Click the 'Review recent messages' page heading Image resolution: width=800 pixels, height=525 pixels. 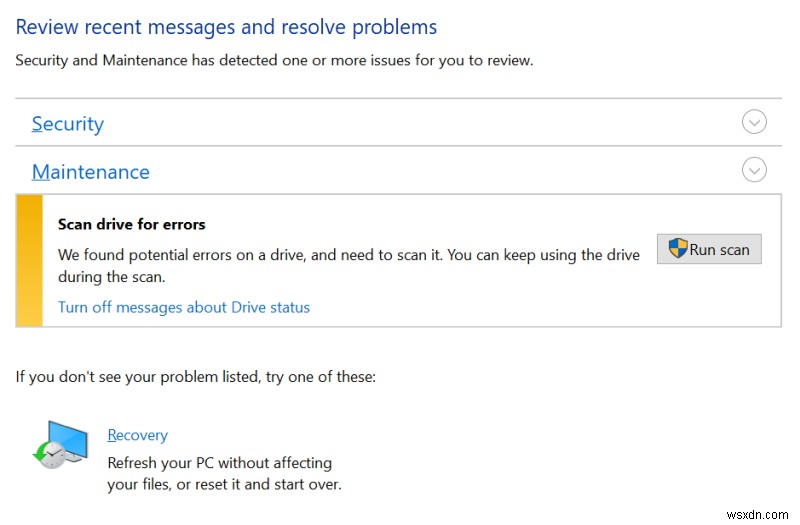tap(226, 27)
